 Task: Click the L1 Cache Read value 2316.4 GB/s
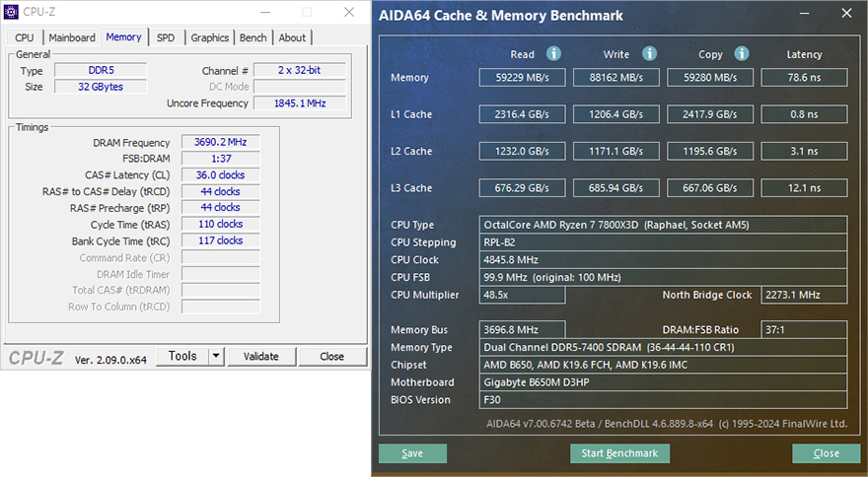522,114
